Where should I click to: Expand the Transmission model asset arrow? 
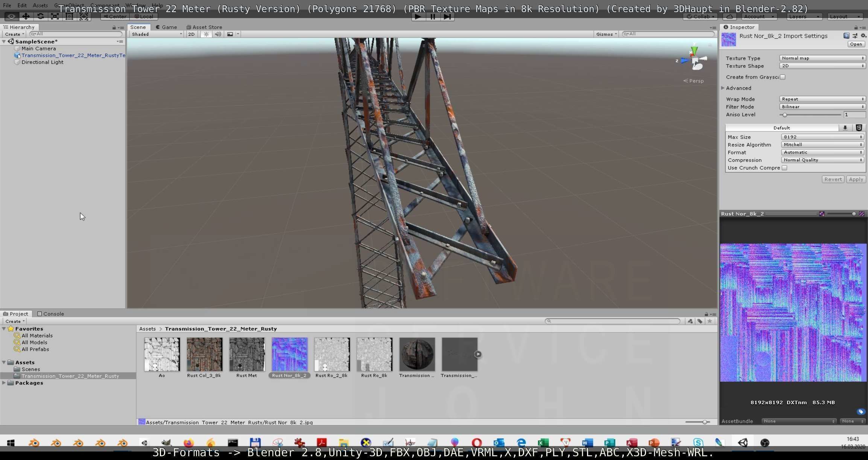pyautogui.click(x=478, y=354)
